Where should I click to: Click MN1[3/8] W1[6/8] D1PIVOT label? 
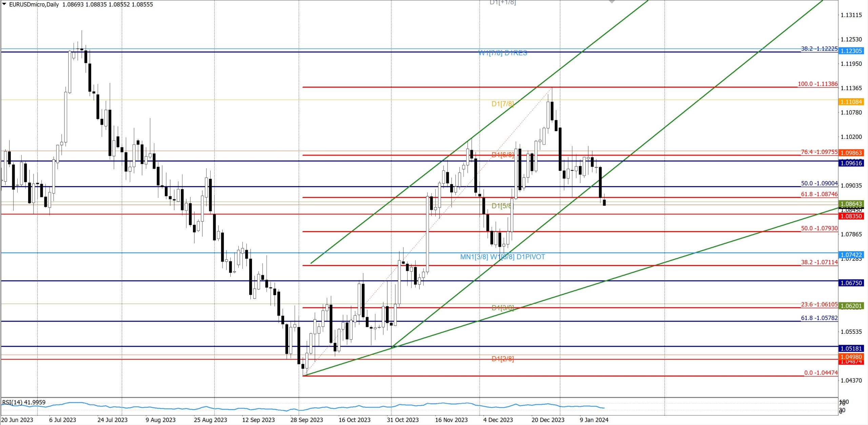pyautogui.click(x=502, y=257)
